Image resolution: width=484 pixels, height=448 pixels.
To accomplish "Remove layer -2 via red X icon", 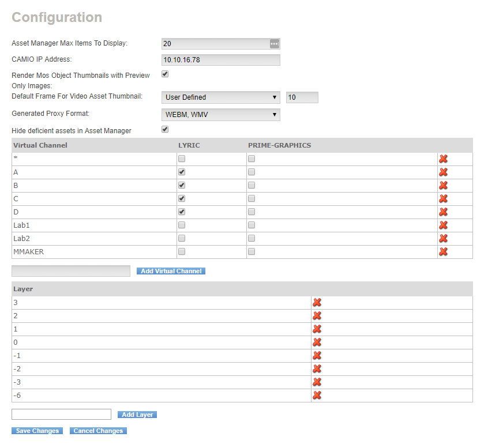I will [317, 368].
